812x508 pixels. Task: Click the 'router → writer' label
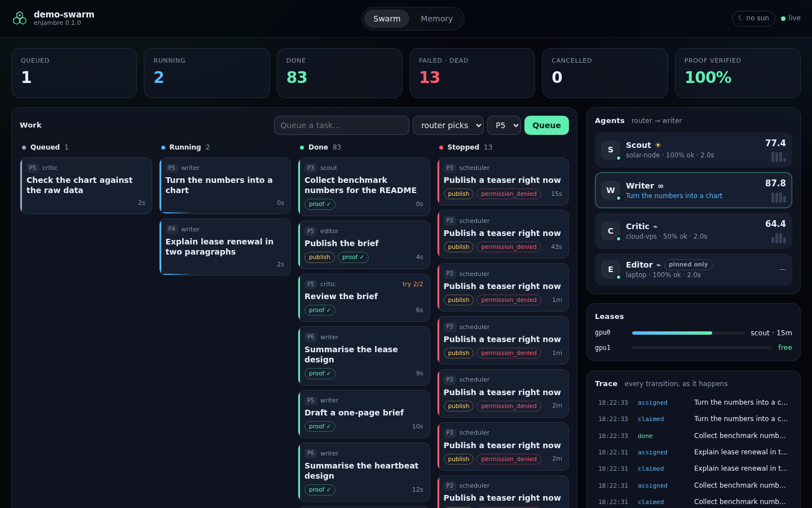(656, 121)
